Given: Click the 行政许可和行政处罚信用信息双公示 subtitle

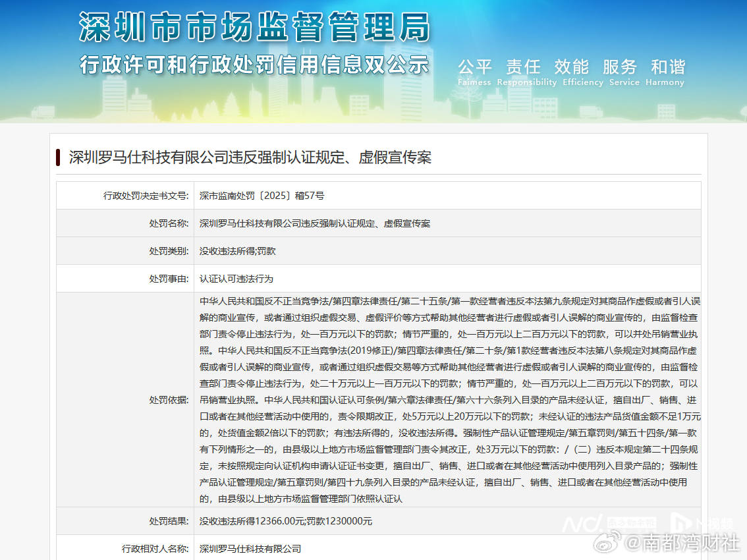Looking at the screenshot, I should 254,65.
